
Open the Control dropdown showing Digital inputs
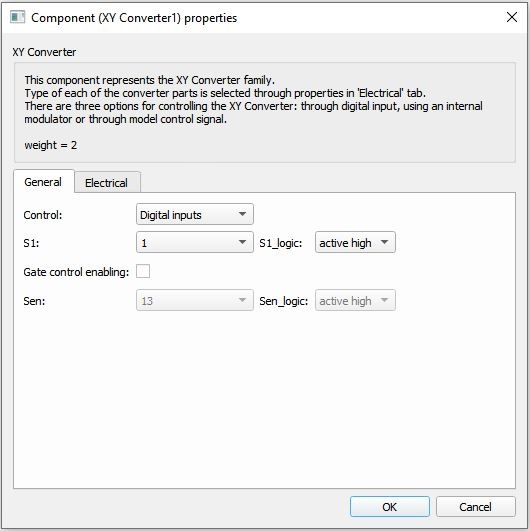click(x=195, y=214)
